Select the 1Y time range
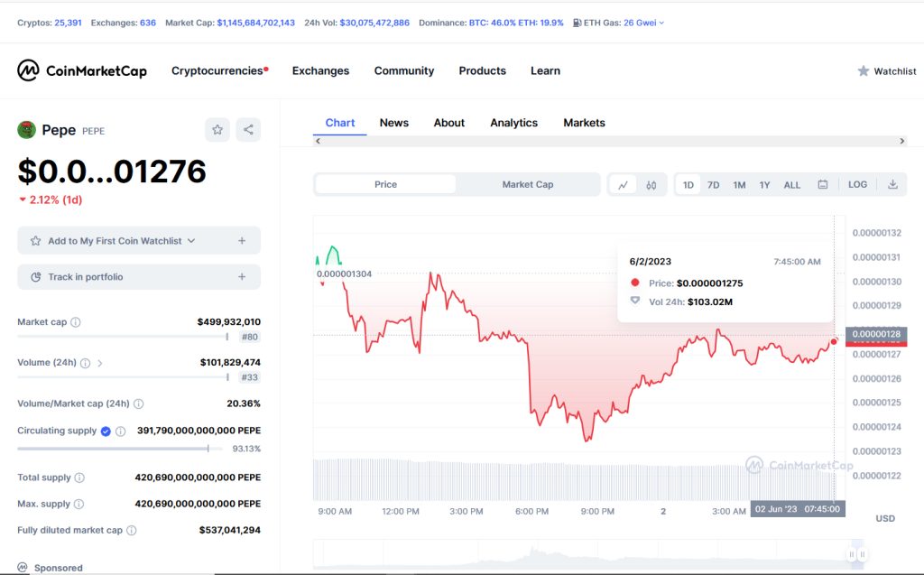The height and width of the screenshot is (575, 924). [x=764, y=184]
